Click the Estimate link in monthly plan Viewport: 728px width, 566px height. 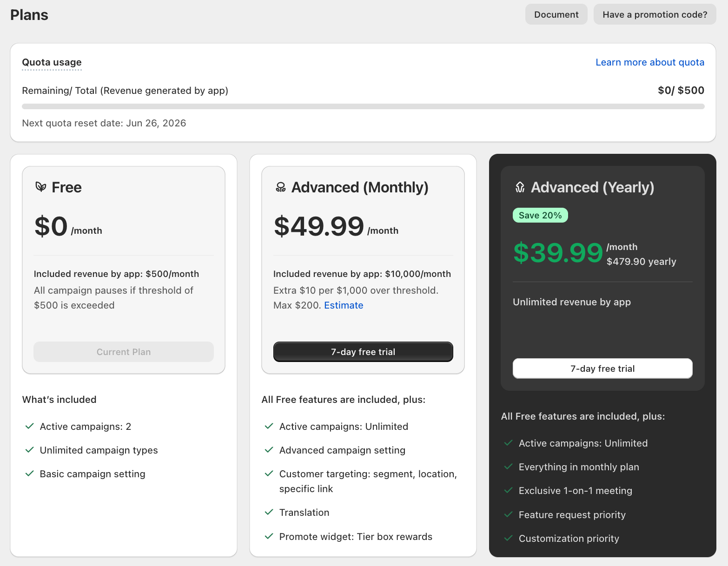pyautogui.click(x=344, y=305)
